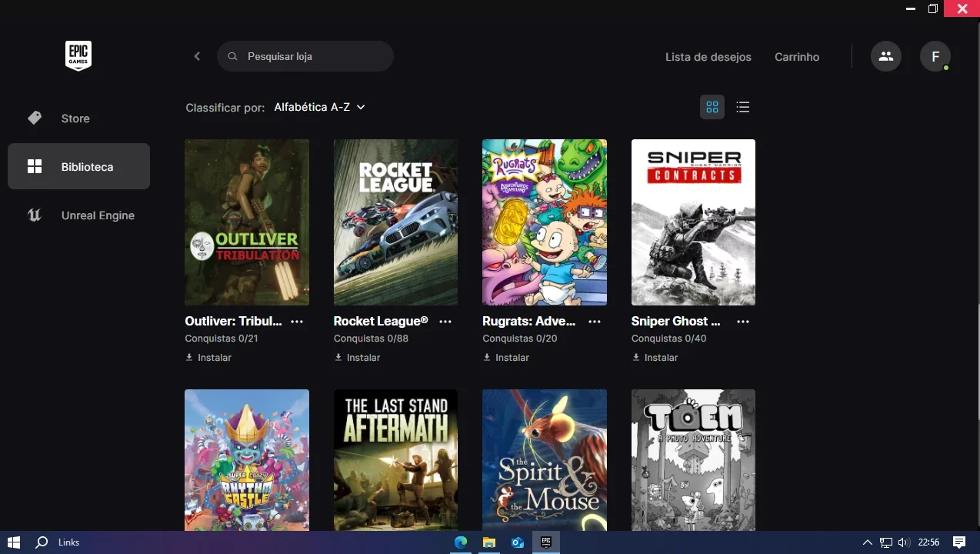The image size is (980, 554).
Task: Open The Spirit & the Mouse cover
Action: coord(545,459)
